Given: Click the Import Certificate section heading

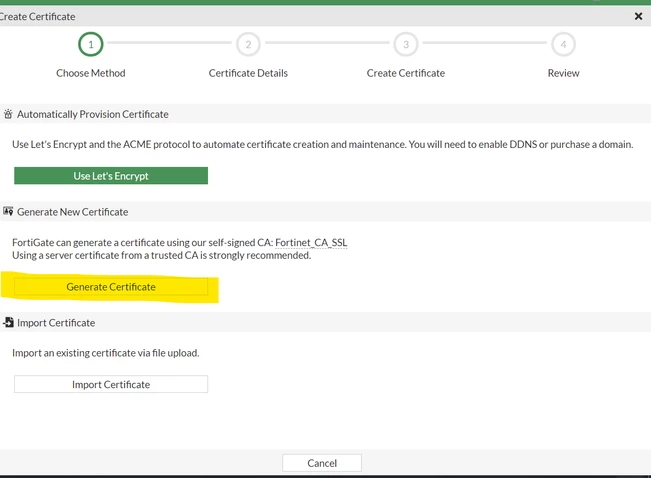Looking at the screenshot, I should tap(56, 323).
